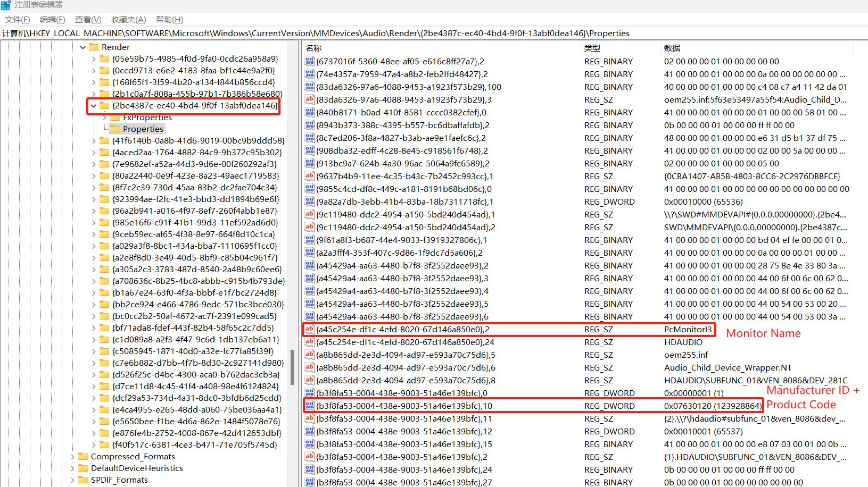Collapse the Render tree node
The width and height of the screenshot is (868, 487).
[83, 47]
